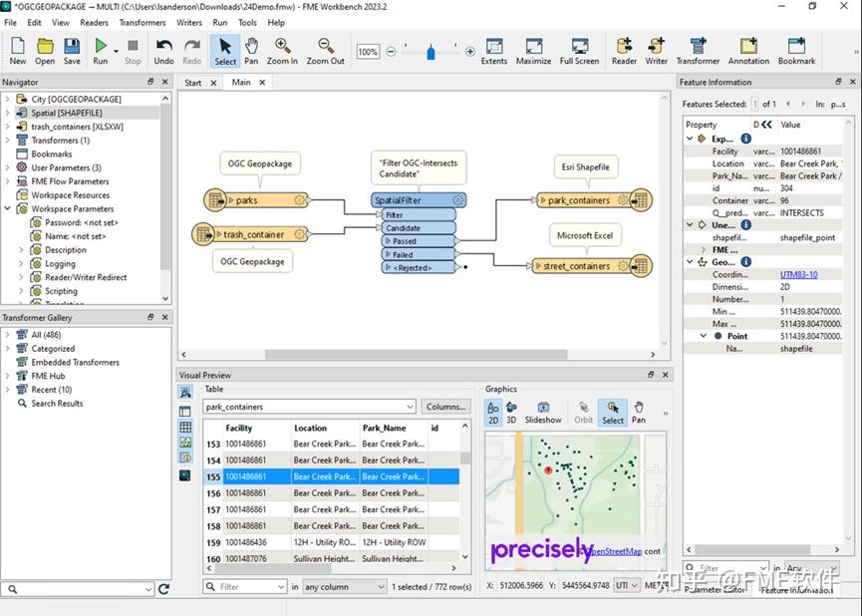This screenshot has height=616, width=862.
Task: Click the canvas horizontal scrollbar
Action: [416, 355]
